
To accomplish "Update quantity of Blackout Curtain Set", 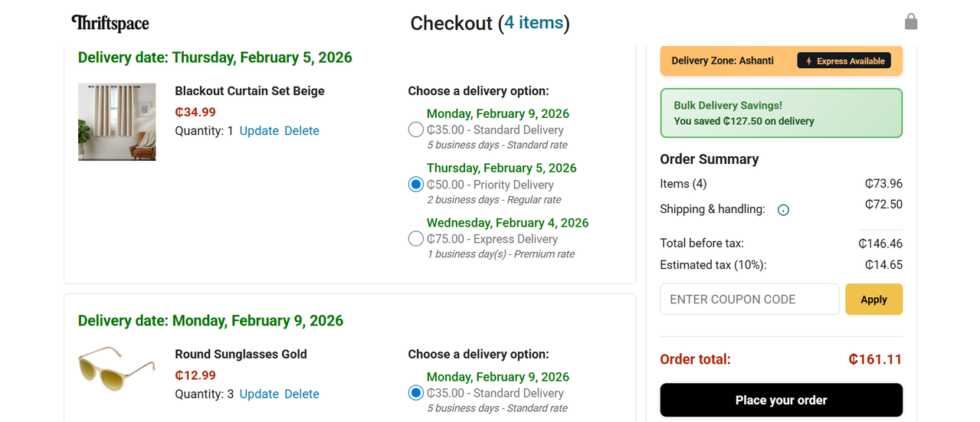I will click(259, 131).
